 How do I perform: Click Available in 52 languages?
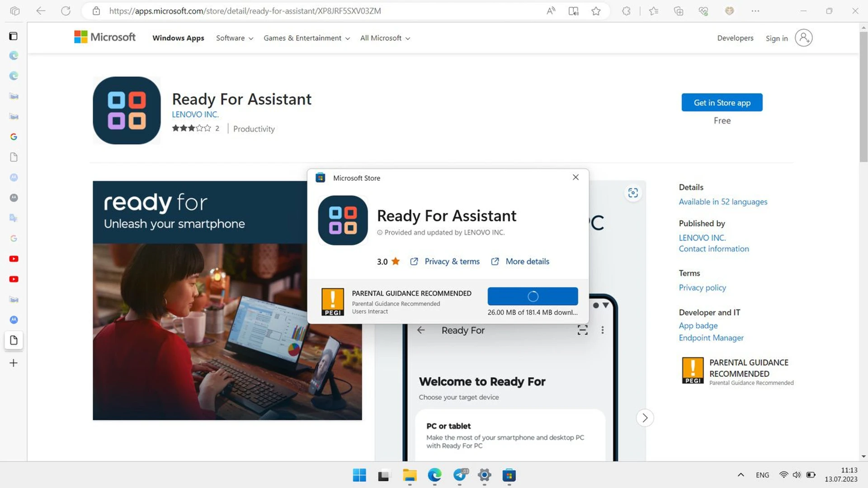(x=723, y=202)
